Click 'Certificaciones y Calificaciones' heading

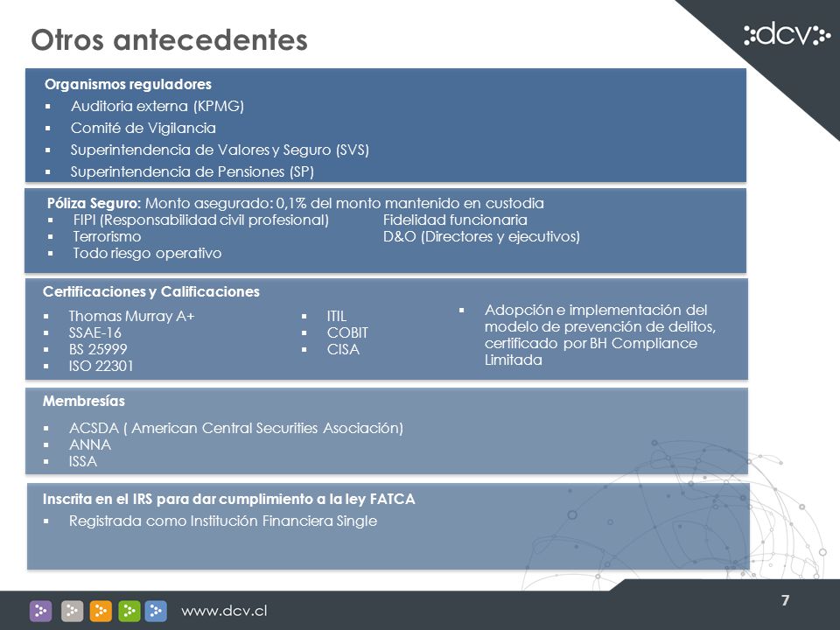151,291
